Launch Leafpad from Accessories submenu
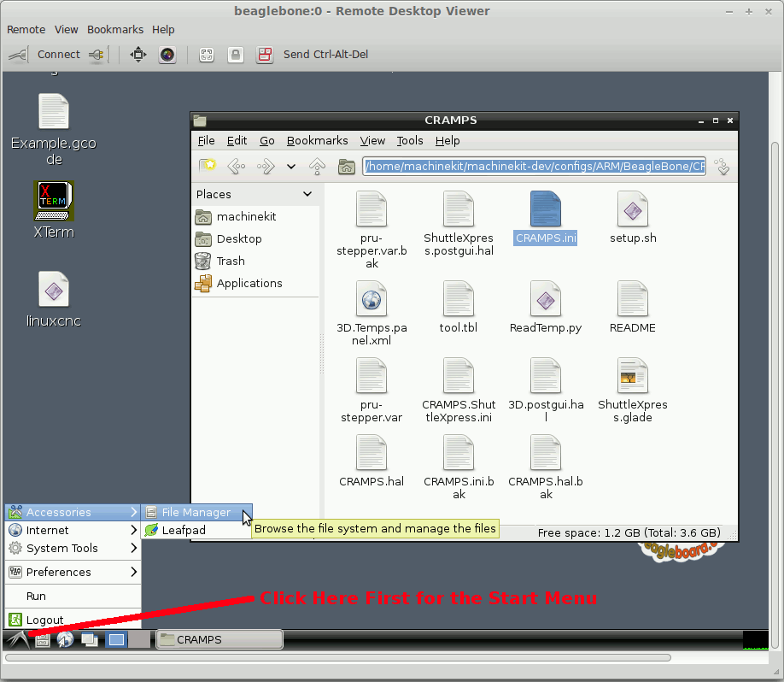The width and height of the screenshot is (784, 682). (x=196, y=531)
